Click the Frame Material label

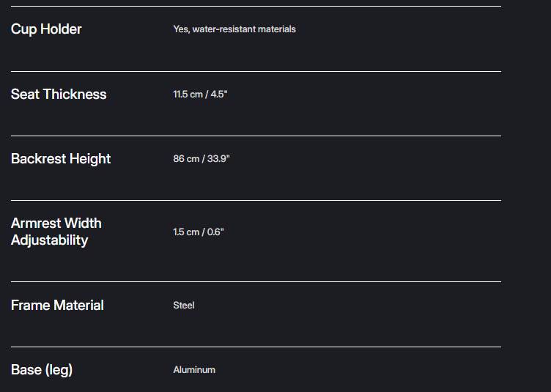(x=57, y=306)
